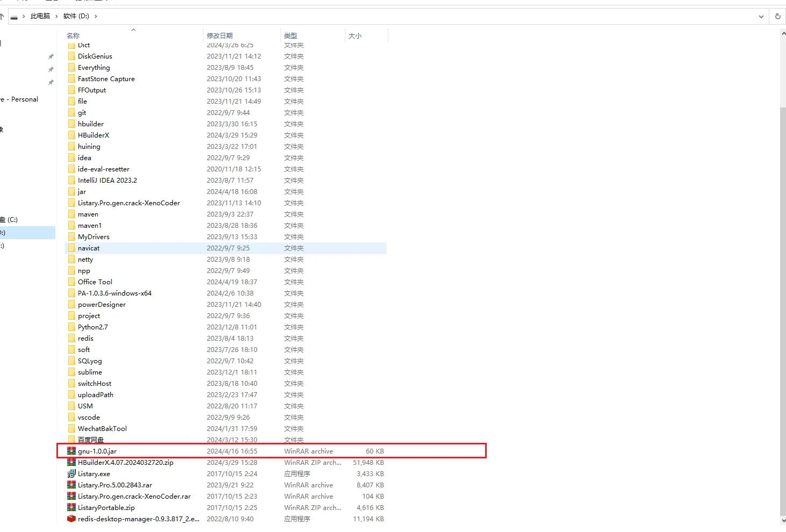Screen dimensions: 786x532
Task: Click the refresh button beside address bar
Action: click(x=777, y=16)
